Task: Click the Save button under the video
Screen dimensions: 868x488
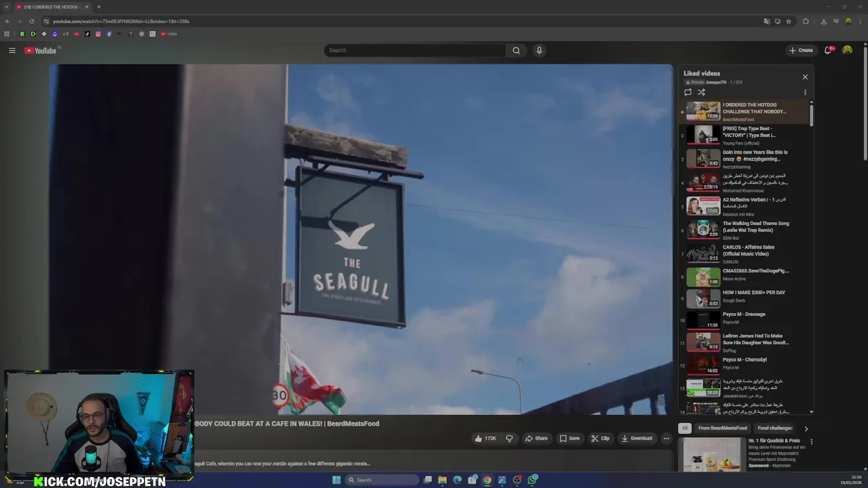Action: pos(570,439)
